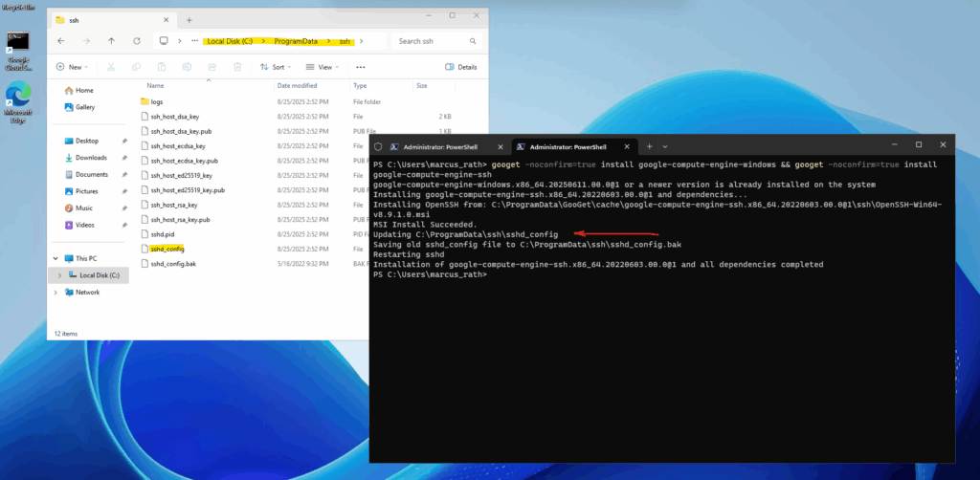The height and width of the screenshot is (480, 980).
Task: Open the Microsoft Edge desktop shortcut
Action: click(x=19, y=102)
